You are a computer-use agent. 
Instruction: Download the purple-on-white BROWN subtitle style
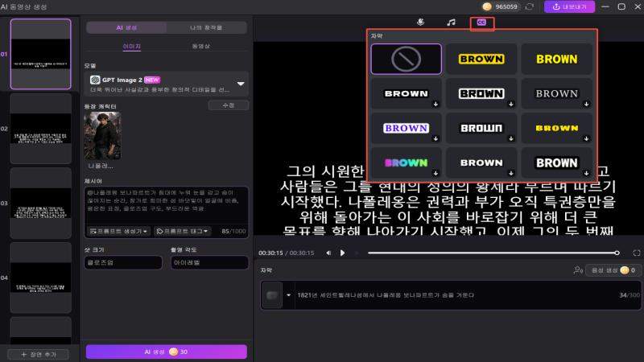click(436, 138)
